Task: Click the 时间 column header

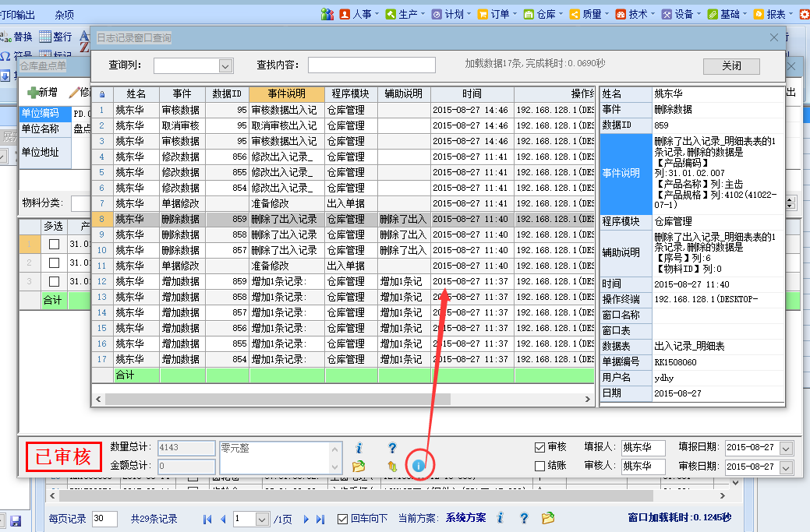Action: coord(472,94)
